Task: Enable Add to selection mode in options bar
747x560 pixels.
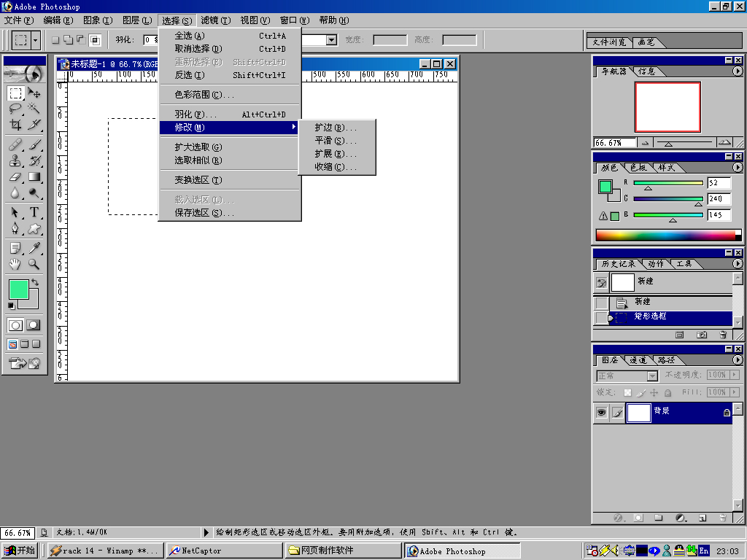Action: [x=68, y=40]
